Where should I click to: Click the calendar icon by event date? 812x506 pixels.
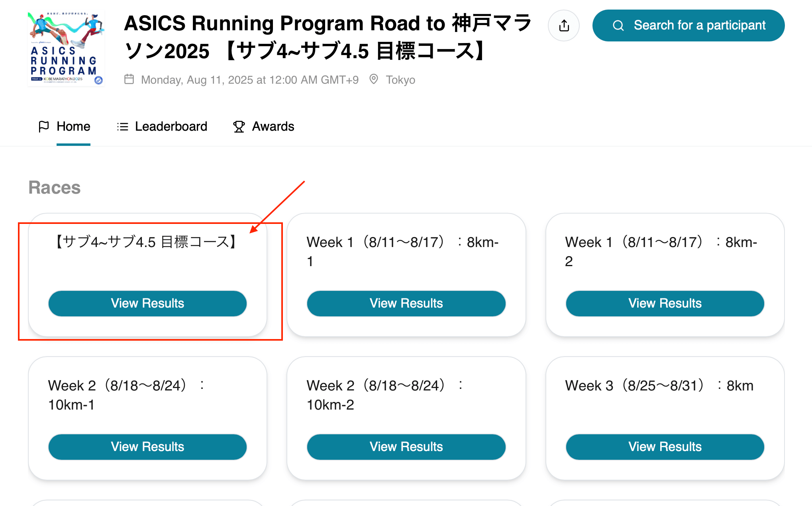point(129,79)
